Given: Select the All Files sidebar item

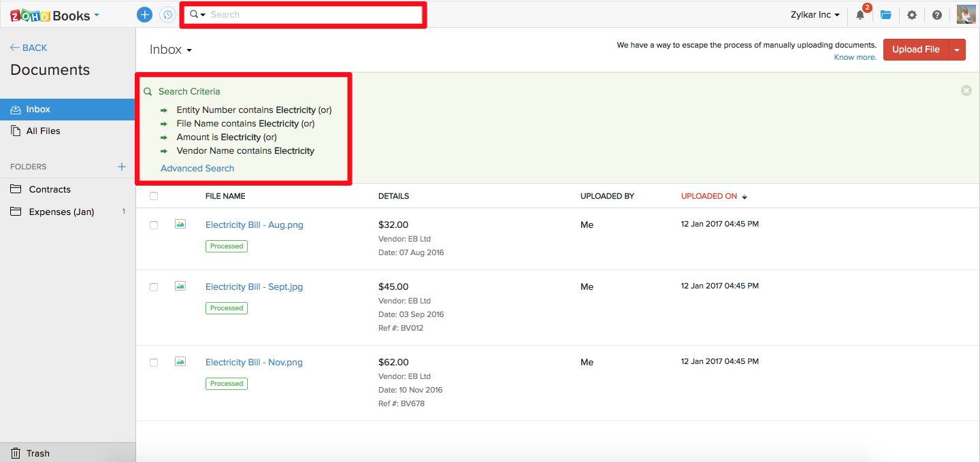Looking at the screenshot, I should [44, 131].
